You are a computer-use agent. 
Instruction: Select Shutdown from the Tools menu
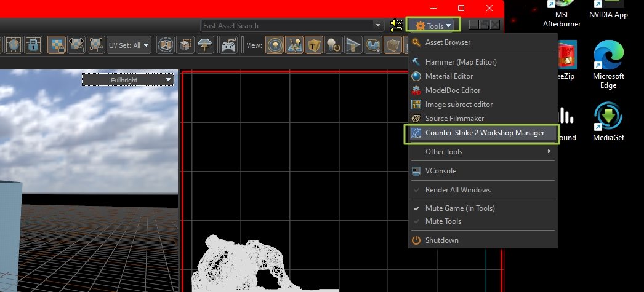441,240
